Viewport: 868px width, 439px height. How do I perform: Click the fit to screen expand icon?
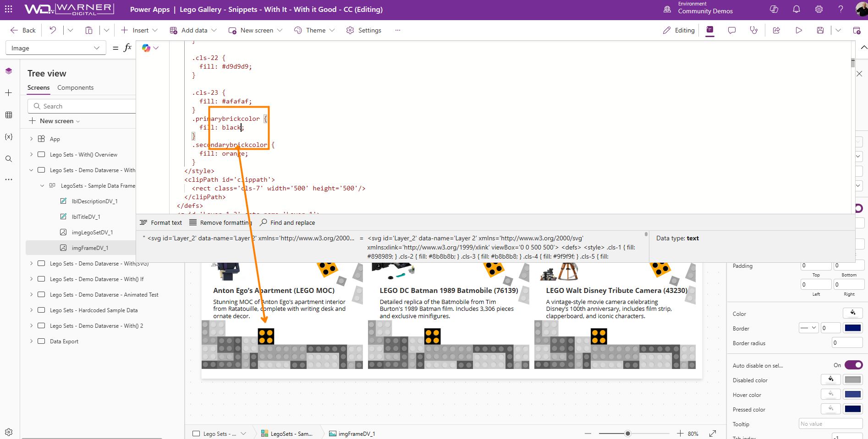(713, 434)
